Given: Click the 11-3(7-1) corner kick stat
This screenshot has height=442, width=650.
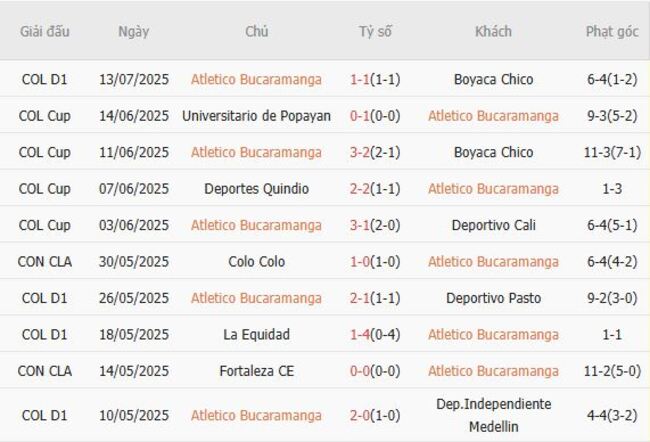Looking at the screenshot, I should [x=612, y=152].
